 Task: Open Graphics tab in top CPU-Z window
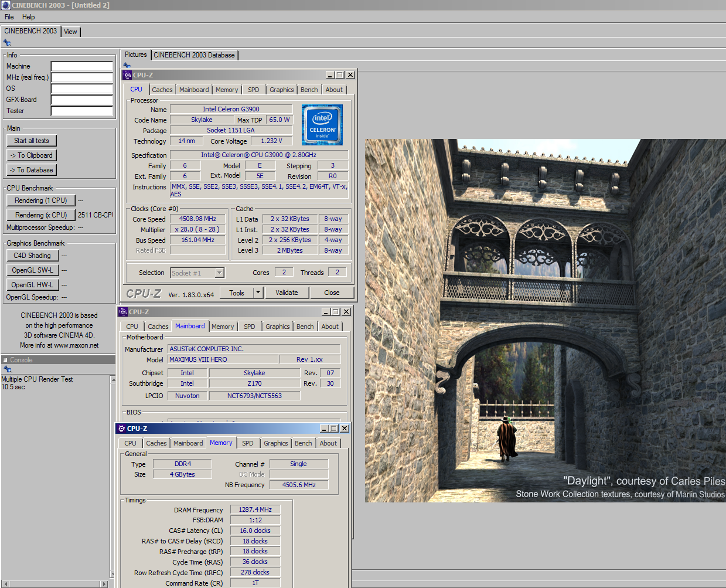tap(282, 90)
